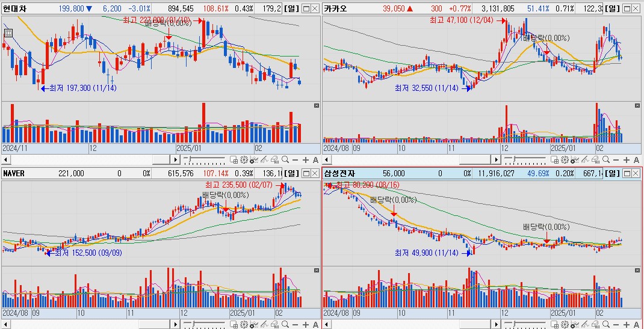Viewport: 644px width, 329px height.
Task: Close the volume pane in 카카오 chart
Action: [x=637, y=105]
